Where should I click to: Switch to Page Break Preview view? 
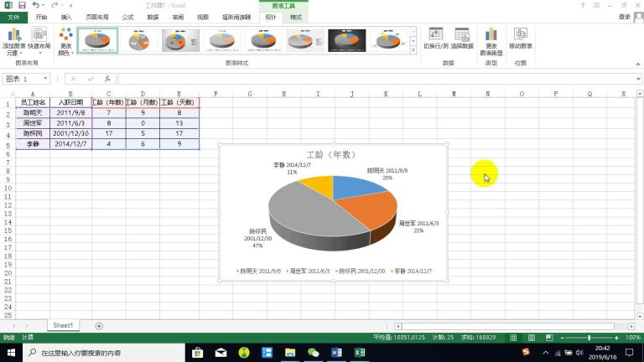coord(549,338)
